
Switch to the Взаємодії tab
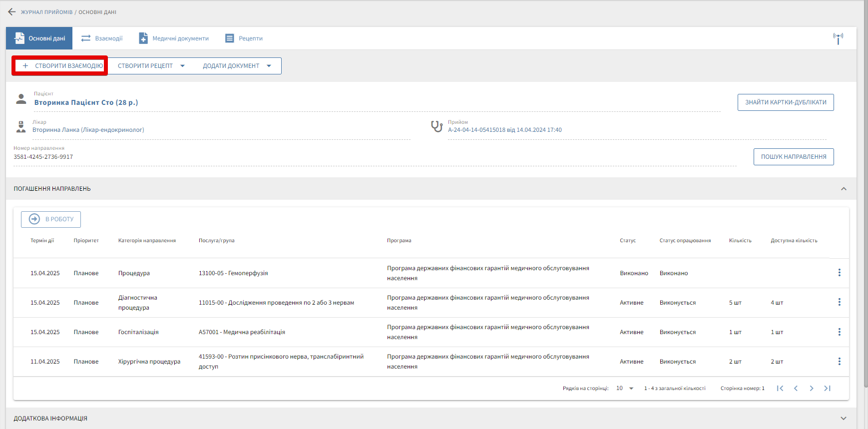point(102,38)
